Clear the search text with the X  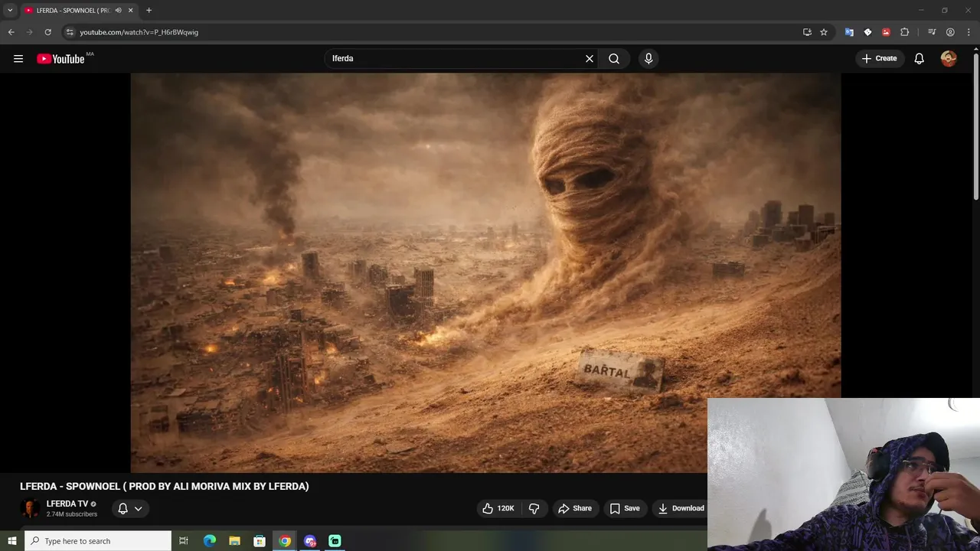tap(590, 58)
